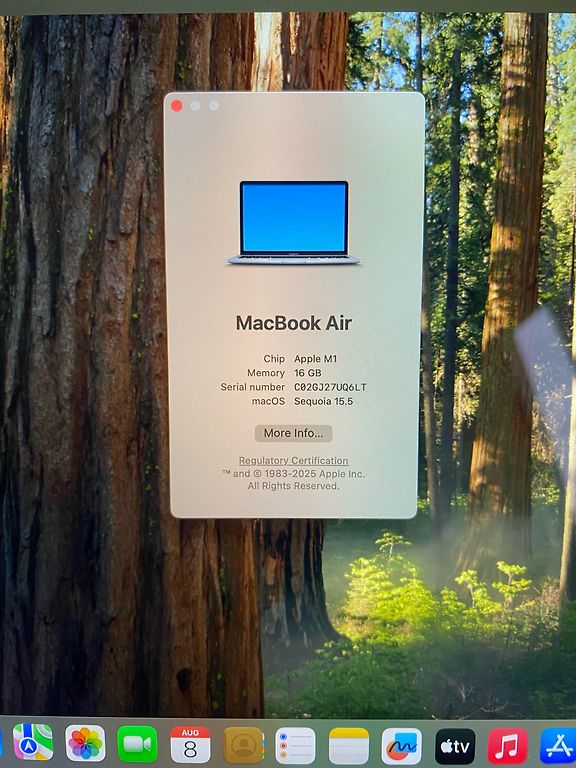Launch Photos from the Dock

coord(85,745)
